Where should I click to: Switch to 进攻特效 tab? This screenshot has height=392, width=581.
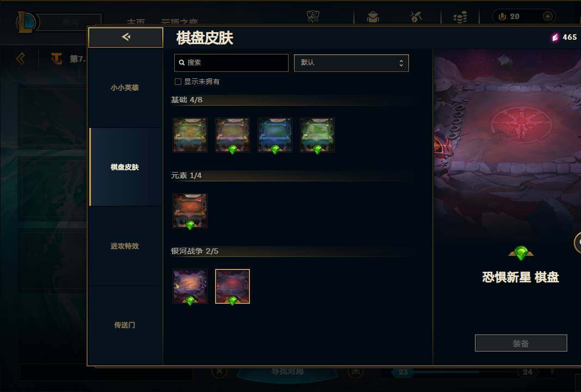[125, 246]
